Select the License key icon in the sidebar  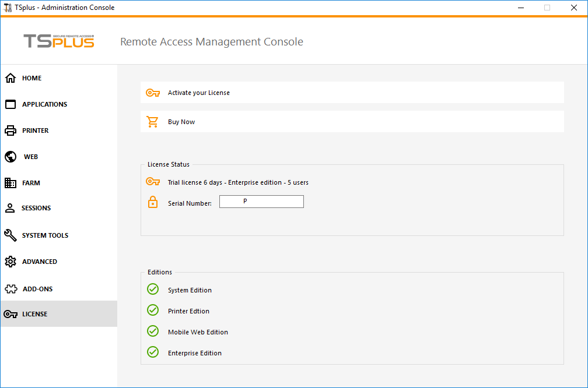point(10,313)
